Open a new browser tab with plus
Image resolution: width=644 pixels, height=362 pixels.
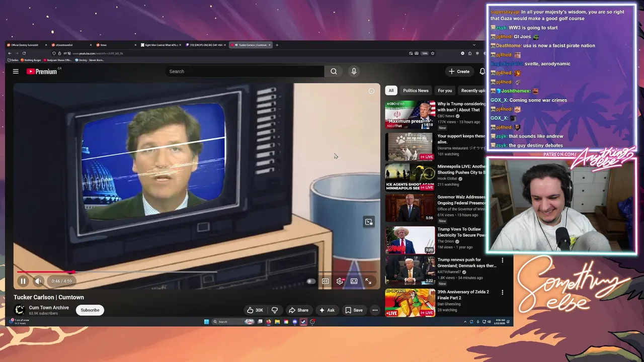pos(277,45)
